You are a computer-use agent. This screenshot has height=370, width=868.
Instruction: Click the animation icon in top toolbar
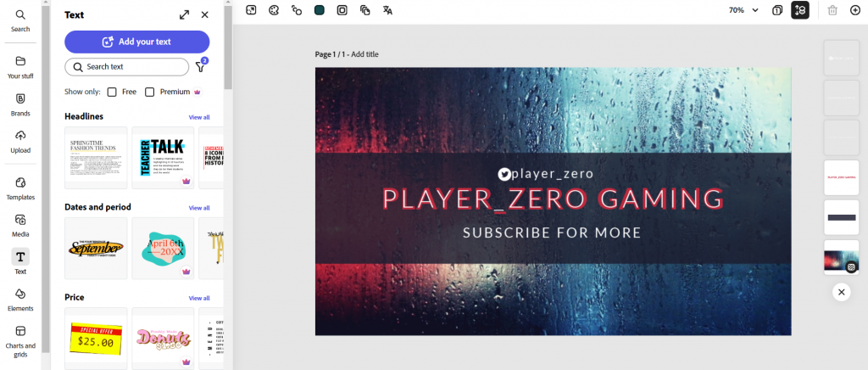pos(296,10)
